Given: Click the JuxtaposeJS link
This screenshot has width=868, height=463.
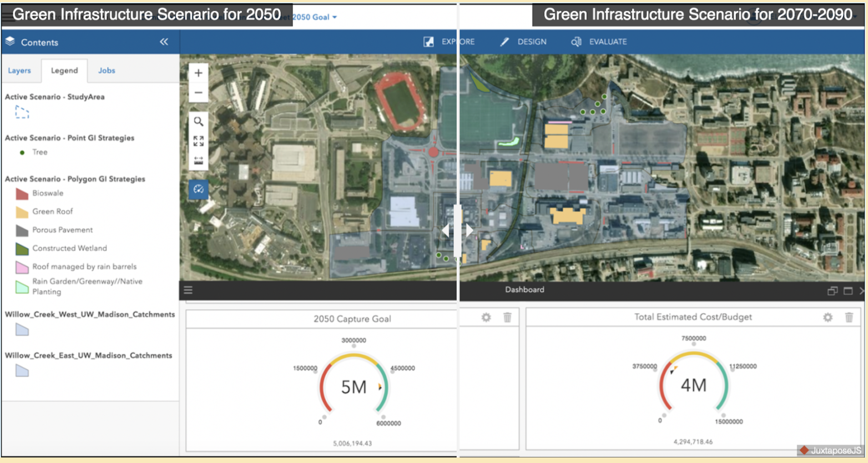Looking at the screenshot, I should tap(830, 451).
